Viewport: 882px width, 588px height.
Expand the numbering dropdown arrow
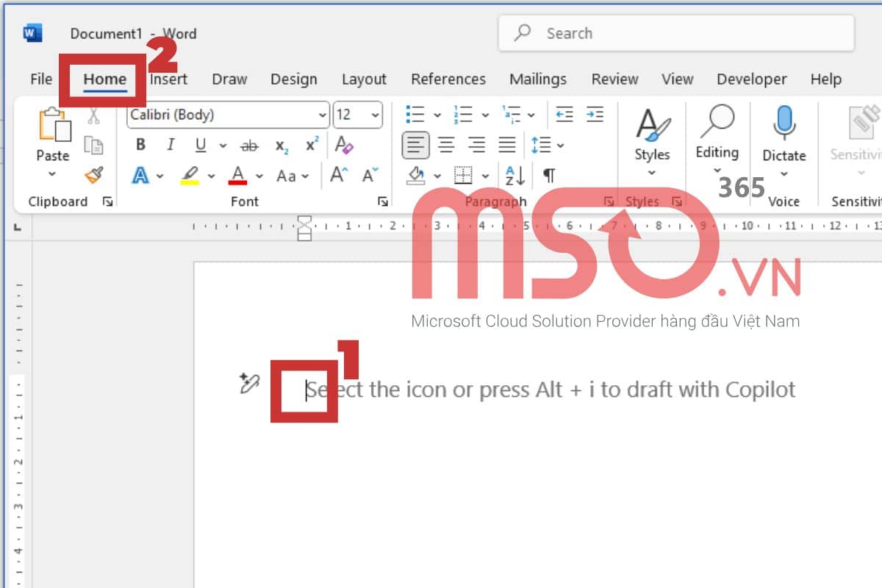(485, 115)
